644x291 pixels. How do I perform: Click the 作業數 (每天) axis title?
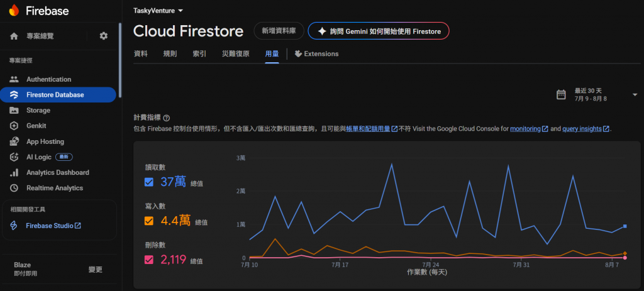(427, 272)
